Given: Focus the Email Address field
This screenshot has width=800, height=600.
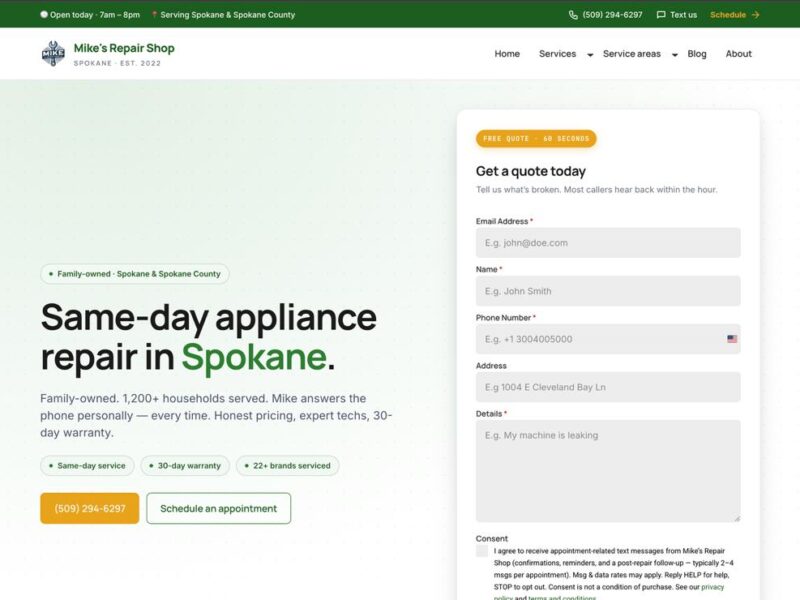Looking at the screenshot, I should pos(608,243).
